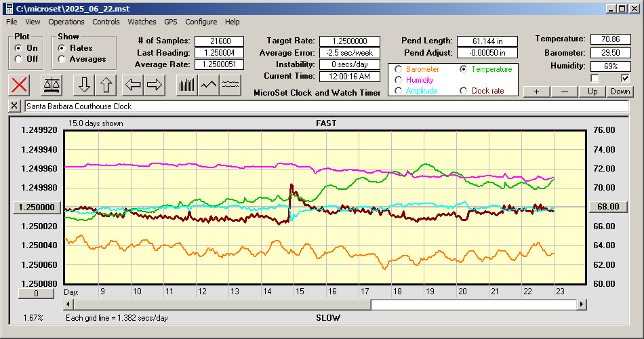Select the smoothed wavy line icon
The width and height of the screenshot is (644, 339).
(x=230, y=85)
